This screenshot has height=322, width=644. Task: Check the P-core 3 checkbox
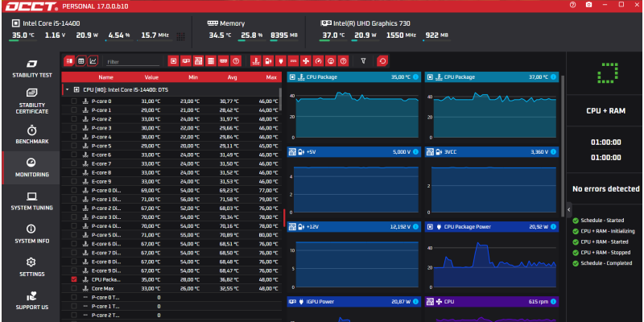pyautogui.click(x=74, y=128)
